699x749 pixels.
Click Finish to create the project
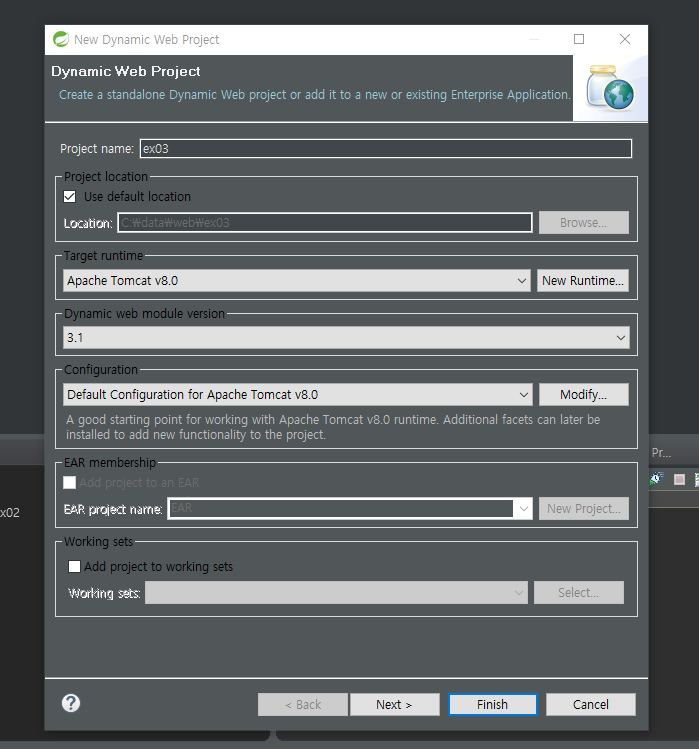tap(493, 705)
